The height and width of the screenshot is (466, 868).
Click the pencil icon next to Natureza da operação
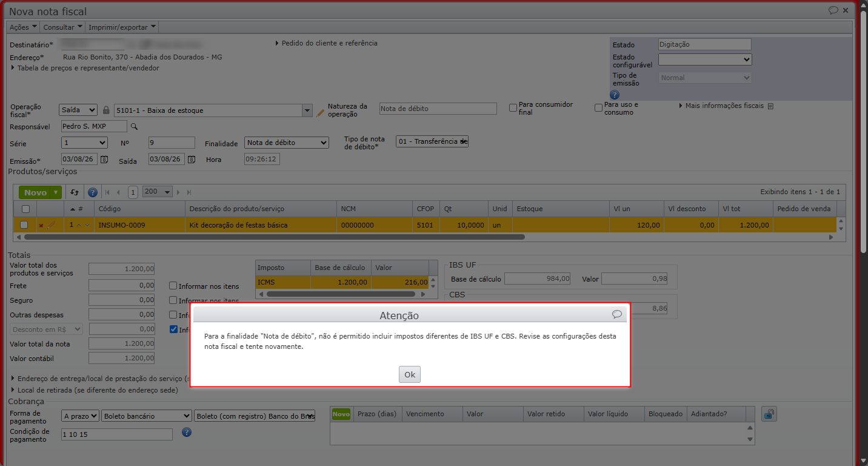321,112
